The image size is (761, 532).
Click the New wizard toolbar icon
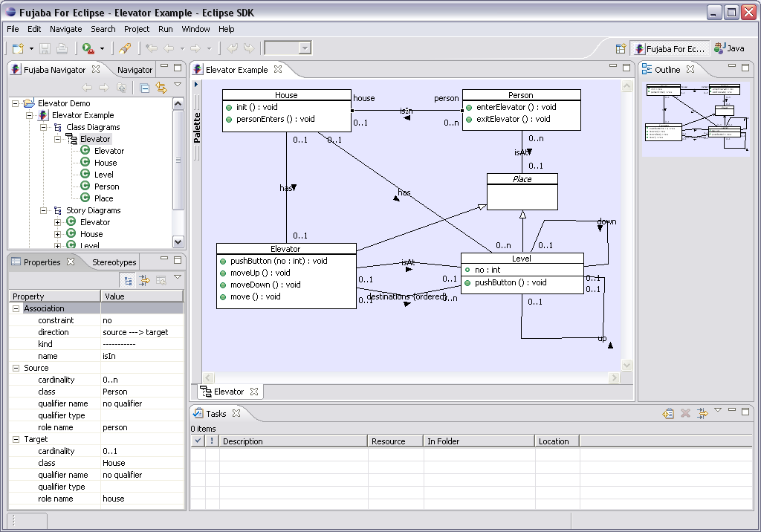click(18, 48)
